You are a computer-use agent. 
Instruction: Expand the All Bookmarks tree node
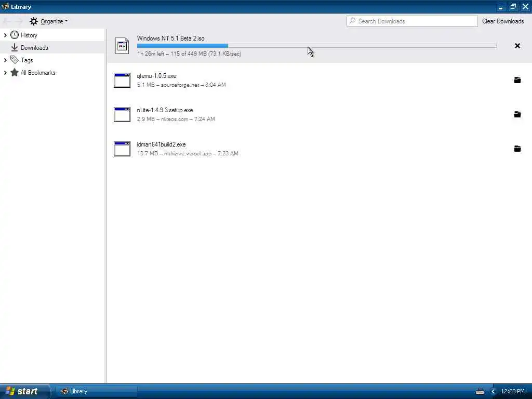[5, 73]
